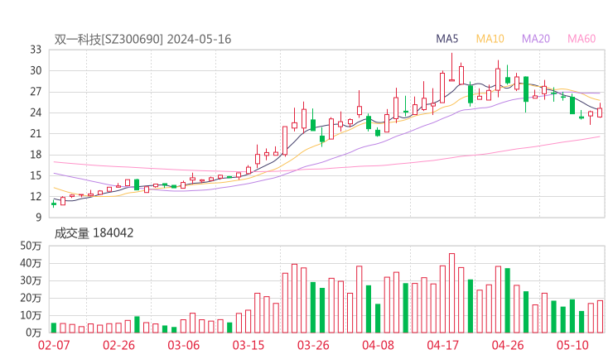
Task: Click the MA5 legend label
Action: (x=447, y=39)
